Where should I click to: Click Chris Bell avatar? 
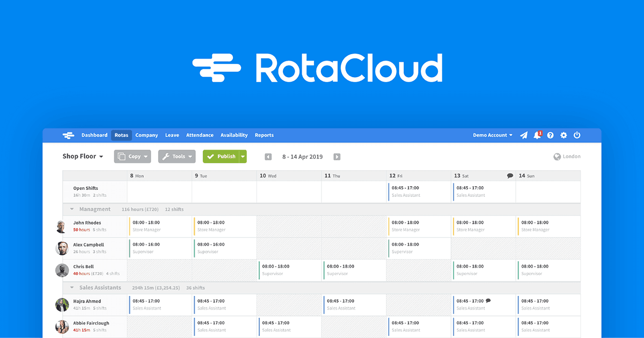point(62,270)
